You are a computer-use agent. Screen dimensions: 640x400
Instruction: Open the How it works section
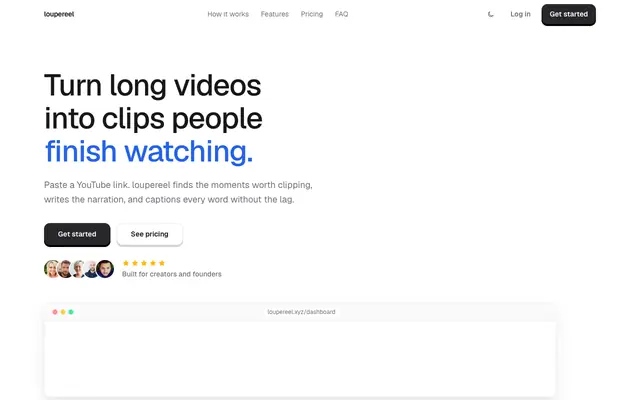(x=228, y=14)
